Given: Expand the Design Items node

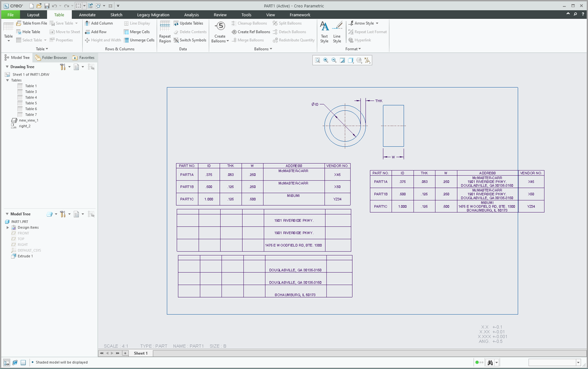Looking at the screenshot, I should click(x=8, y=228).
